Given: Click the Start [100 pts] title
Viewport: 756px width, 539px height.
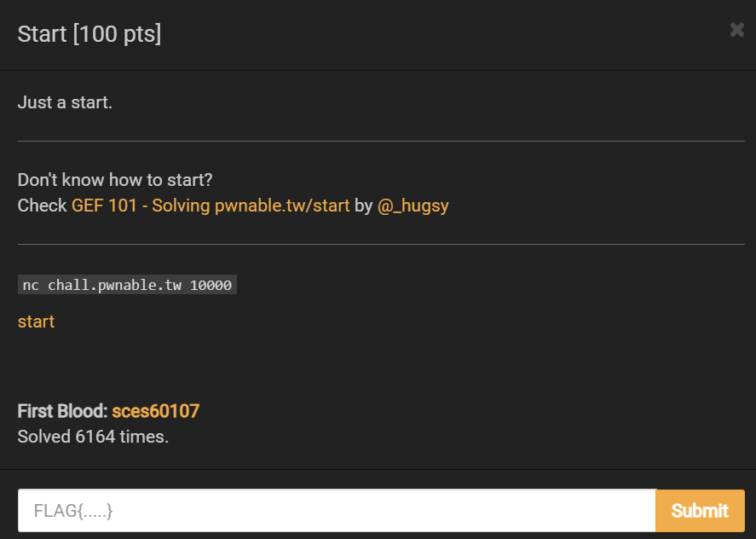Looking at the screenshot, I should [x=89, y=34].
